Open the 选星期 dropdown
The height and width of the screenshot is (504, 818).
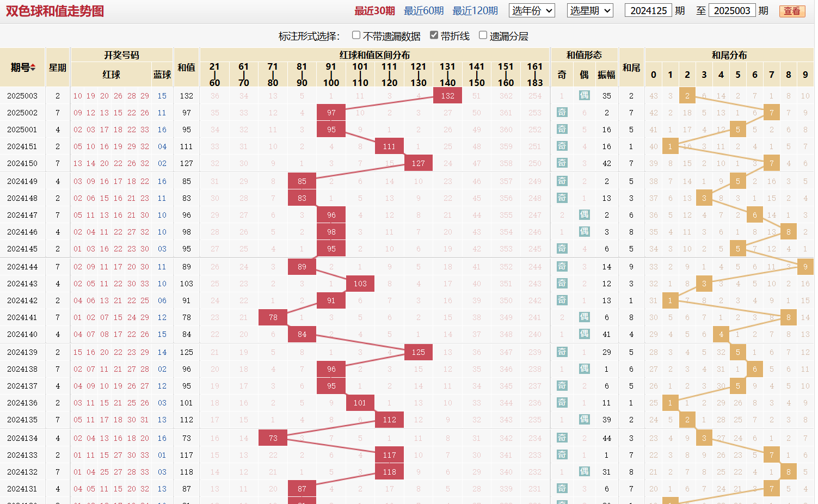click(x=591, y=10)
